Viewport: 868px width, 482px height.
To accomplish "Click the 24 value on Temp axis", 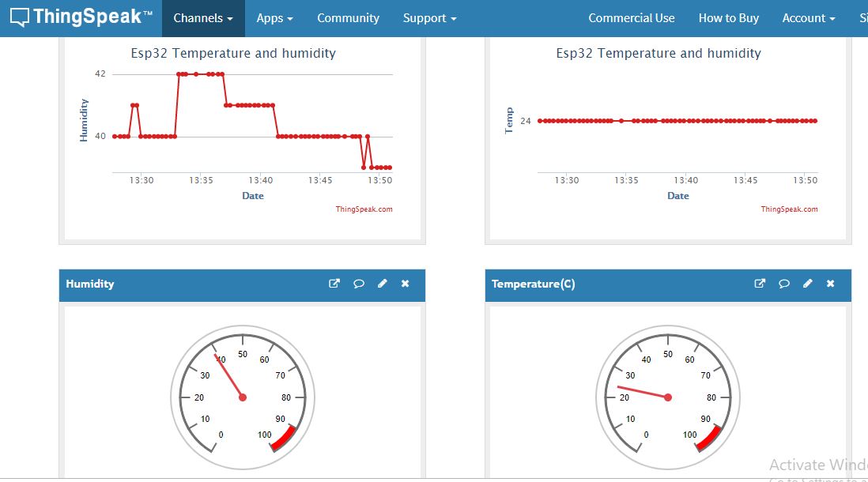I will click(526, 121).
